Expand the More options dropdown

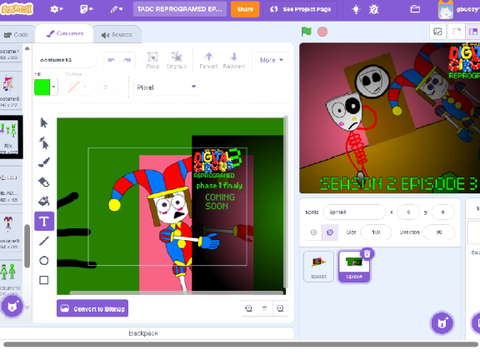[271, 60]
